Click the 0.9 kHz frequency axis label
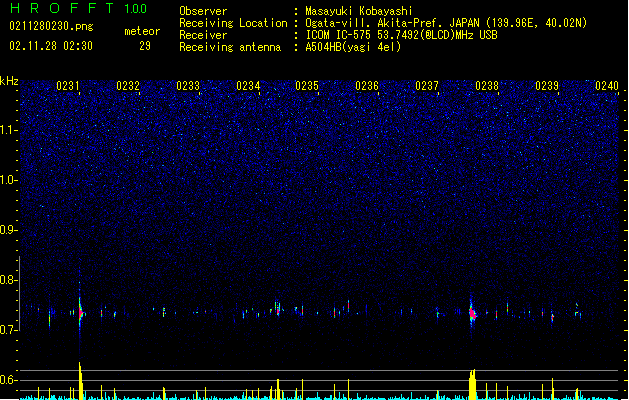This screenshot has height=400, width=629. pos(8,230)
